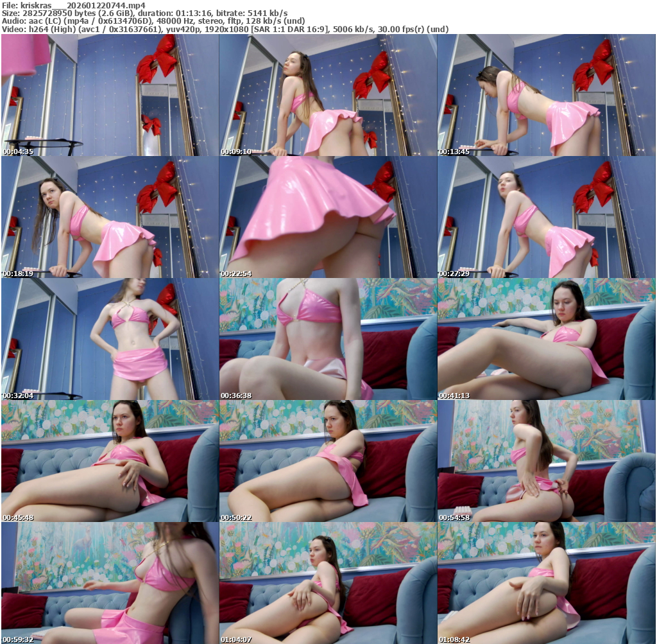Pick the thumbnail labeled 01:04:07
657x644 pixels.
click(x=328, y=583)
